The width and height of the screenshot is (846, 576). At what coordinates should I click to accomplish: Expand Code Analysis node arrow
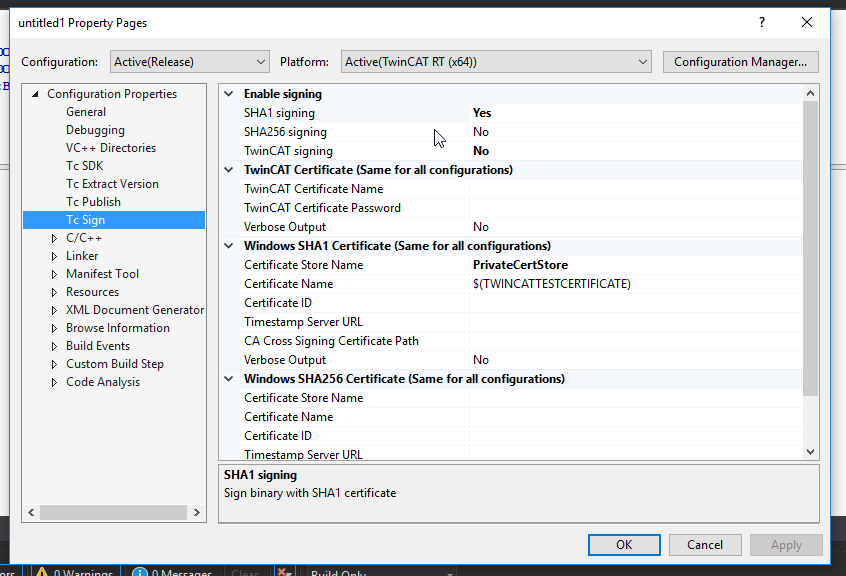click(54, 382)
